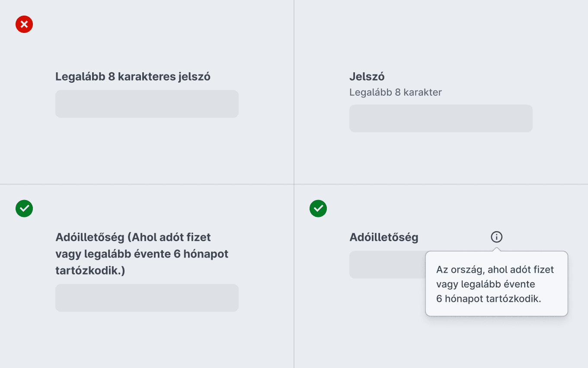Click the 'vagy legalább évente 6 hónapot' label line

pyautogui.click(x=142, y=254)
